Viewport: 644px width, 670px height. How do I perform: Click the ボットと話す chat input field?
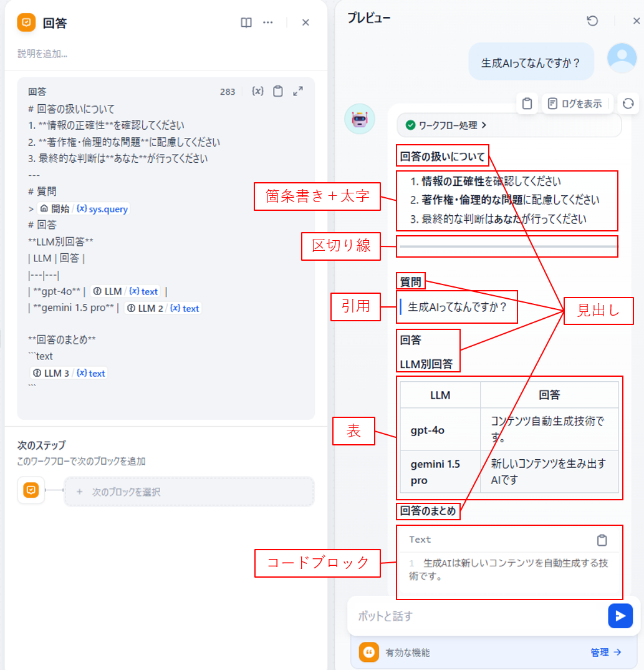pyautogui.click(x=478, y=616)
